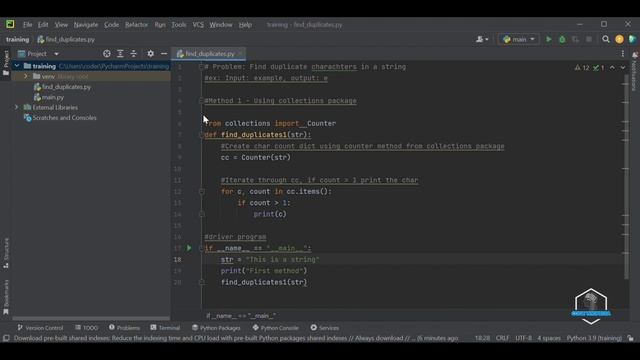Click the Download pre-built shared indexes notification
The width and height of the screenshot is (640, 360).
pyautogui.click(x=236, y=338)
